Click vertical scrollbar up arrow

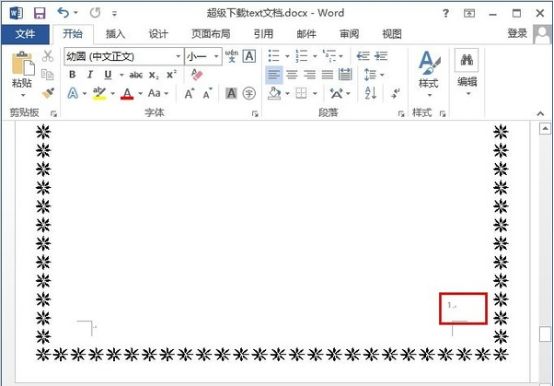tap(545, 129)
